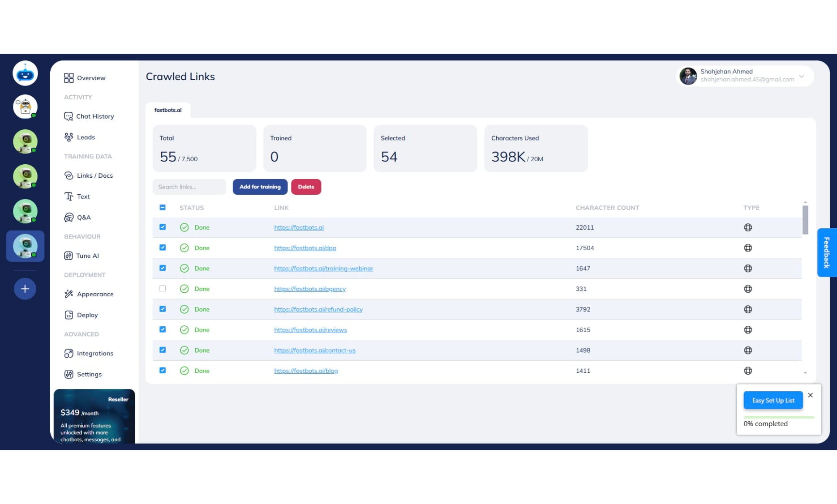The width and height of the screenshot is (837, 504).
Task: Uncheck the https://fastbots.ai/dpa row
Action: click(162, 247)
